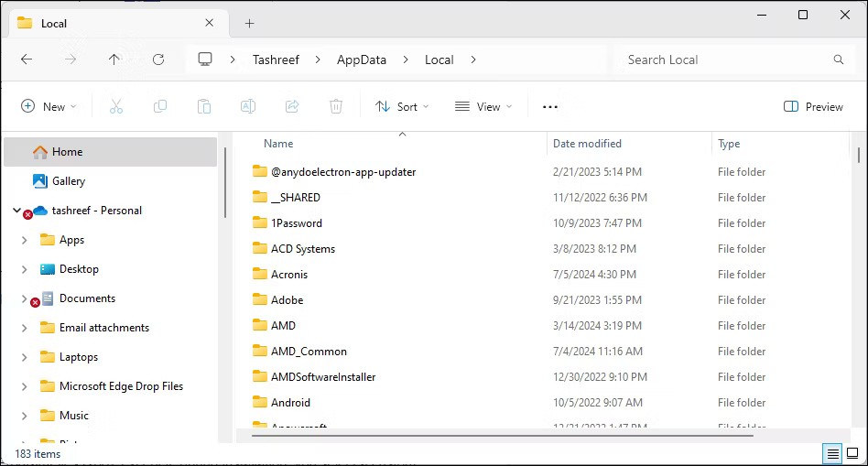Open the Sort dropdown menu
This screenshot has width=868, height=466.
402,106
